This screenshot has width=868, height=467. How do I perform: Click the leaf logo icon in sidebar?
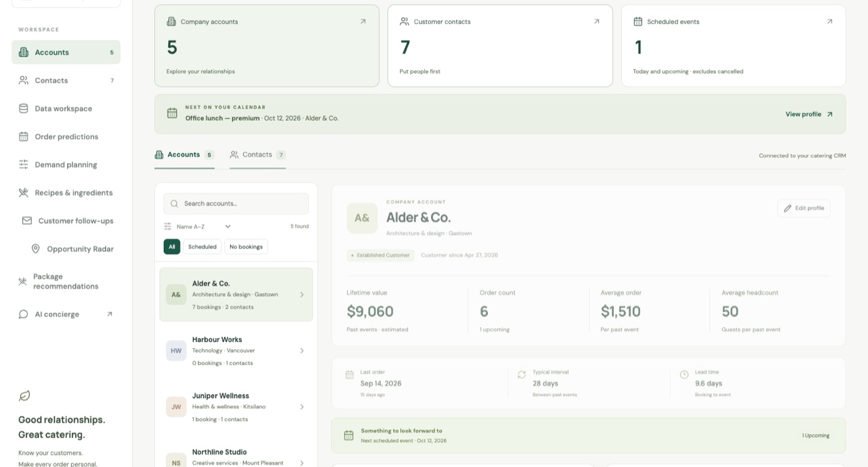(x=25, y=396)
